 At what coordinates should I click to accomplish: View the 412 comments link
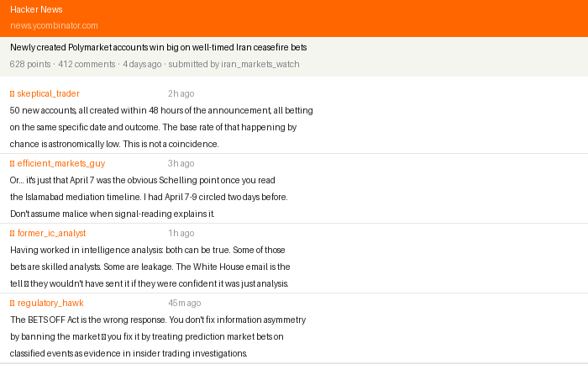[87, 64]
